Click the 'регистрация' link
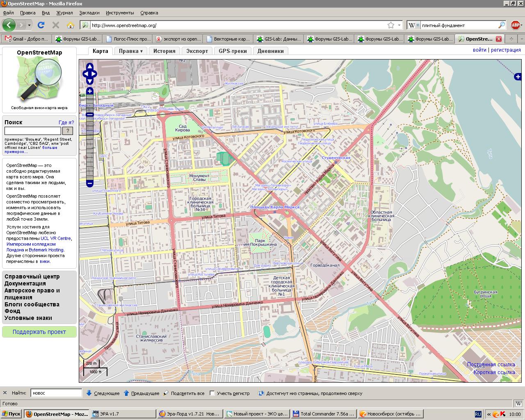Viewport: 525px width, 420px height. point(506,50)
